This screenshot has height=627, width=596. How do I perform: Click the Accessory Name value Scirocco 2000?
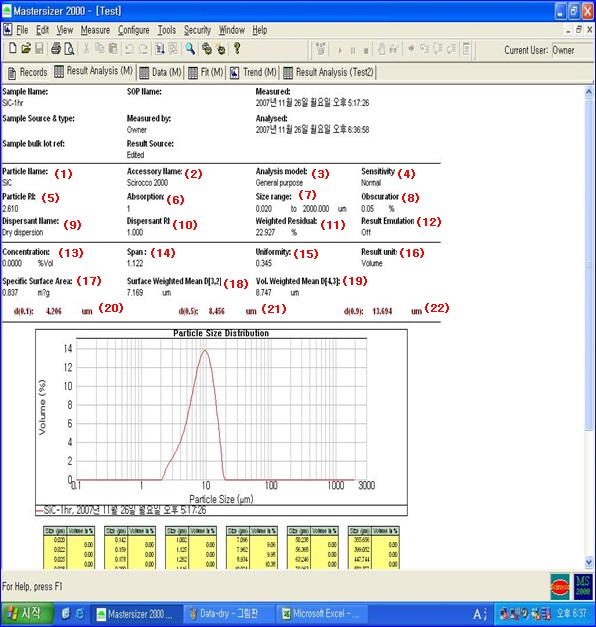click(x=147, y=183)
